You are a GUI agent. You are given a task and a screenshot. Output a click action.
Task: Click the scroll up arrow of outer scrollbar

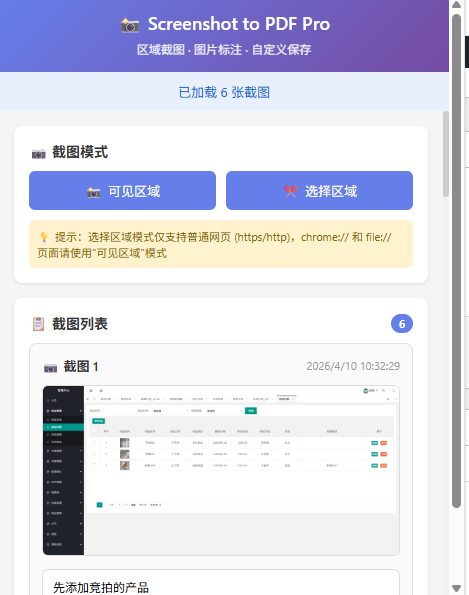click(x=456, y=5)
